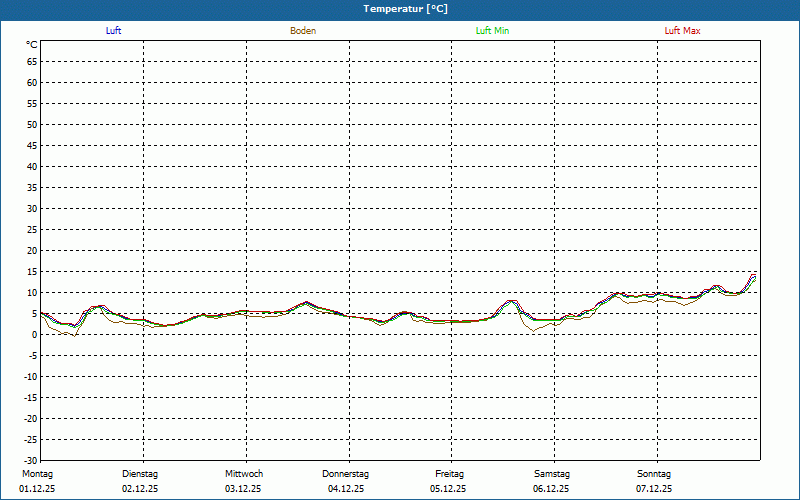Click the 'Samstag' day label

(x=552, y=474)
